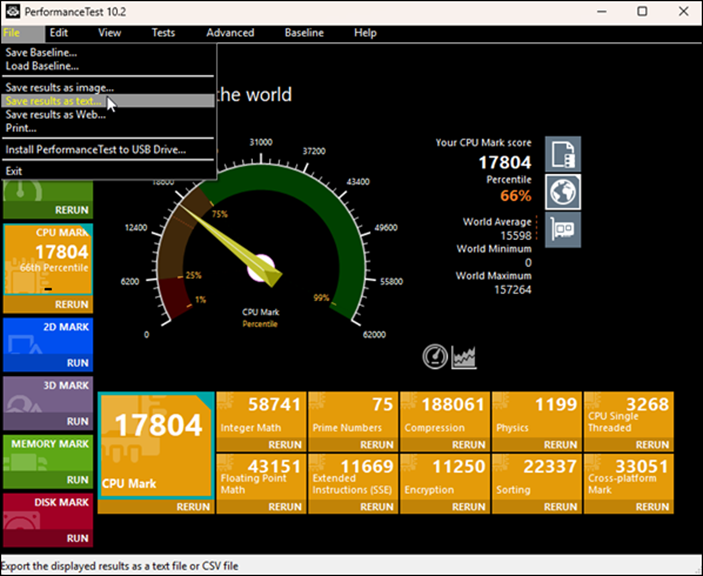Select the 2D MARK sidebar tile

point(48,336)
